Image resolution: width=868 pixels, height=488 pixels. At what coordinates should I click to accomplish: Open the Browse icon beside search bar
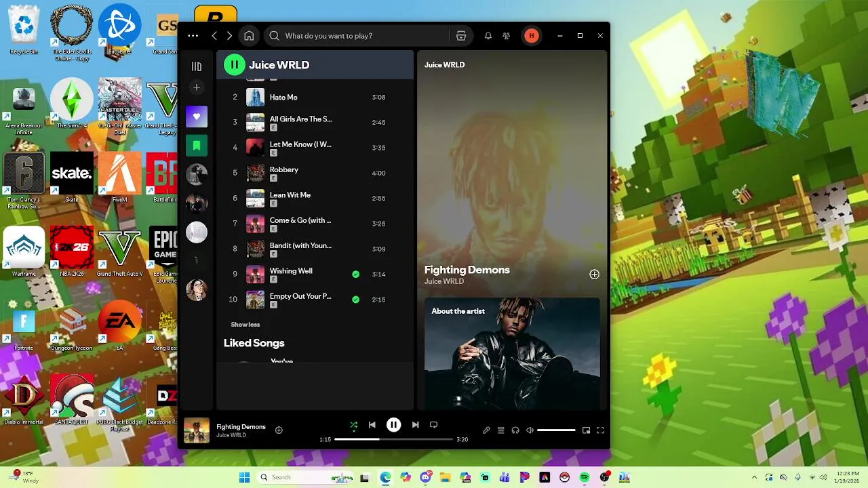click(x=461, y=36)
